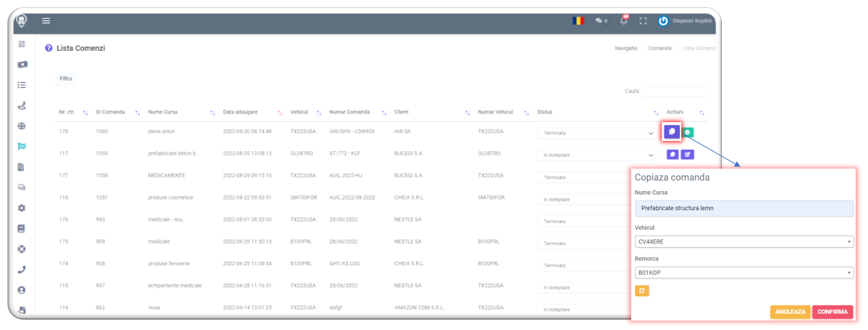The height and width of the screenshot is (330, 868).
Task: Expand the Remorca dropdown showing B01KOP
Action: [744, 273]
